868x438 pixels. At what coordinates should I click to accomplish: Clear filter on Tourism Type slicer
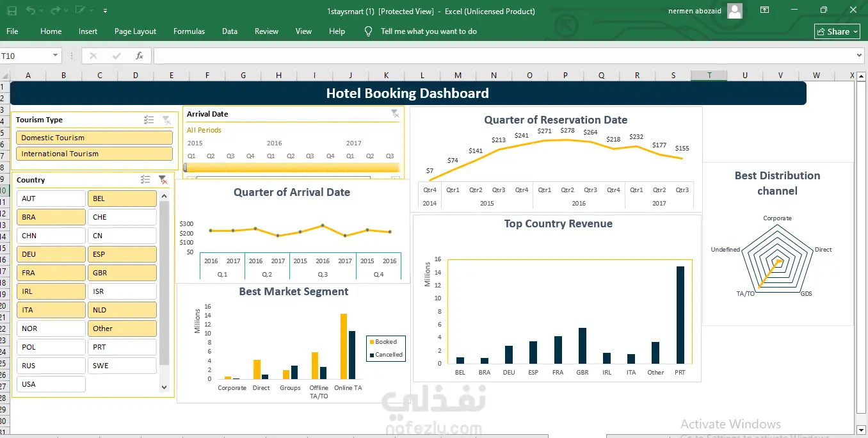click(x=166, y=120)
